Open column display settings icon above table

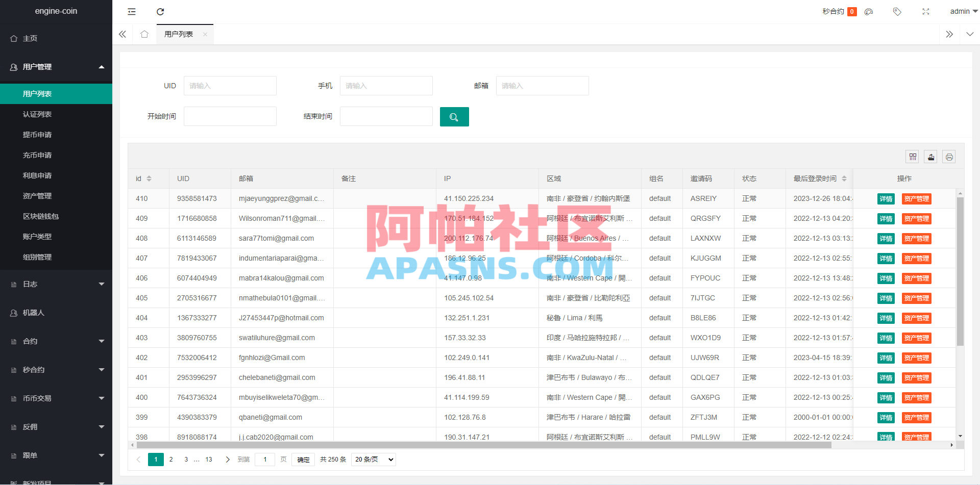coord(912,157)
